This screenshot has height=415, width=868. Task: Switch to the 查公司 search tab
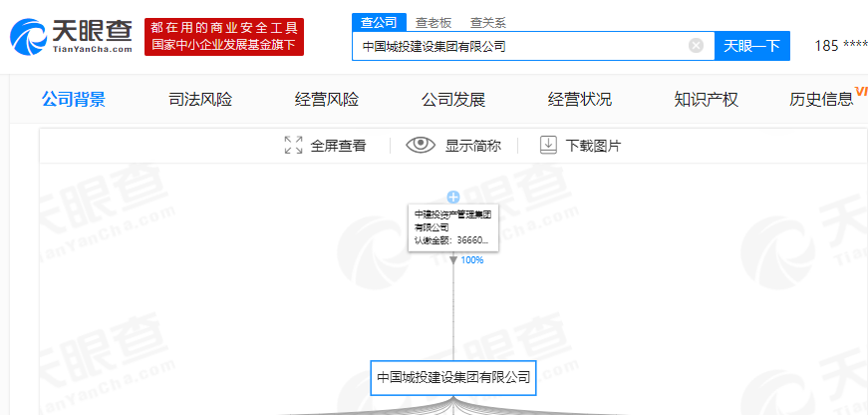[377, 22]
